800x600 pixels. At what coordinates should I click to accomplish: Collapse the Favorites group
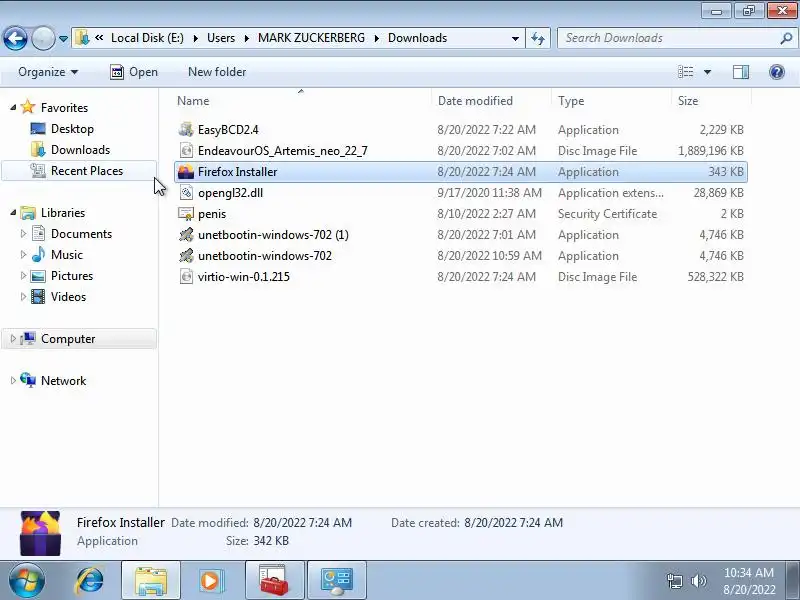pyautogui.click(x=13, y=107)
